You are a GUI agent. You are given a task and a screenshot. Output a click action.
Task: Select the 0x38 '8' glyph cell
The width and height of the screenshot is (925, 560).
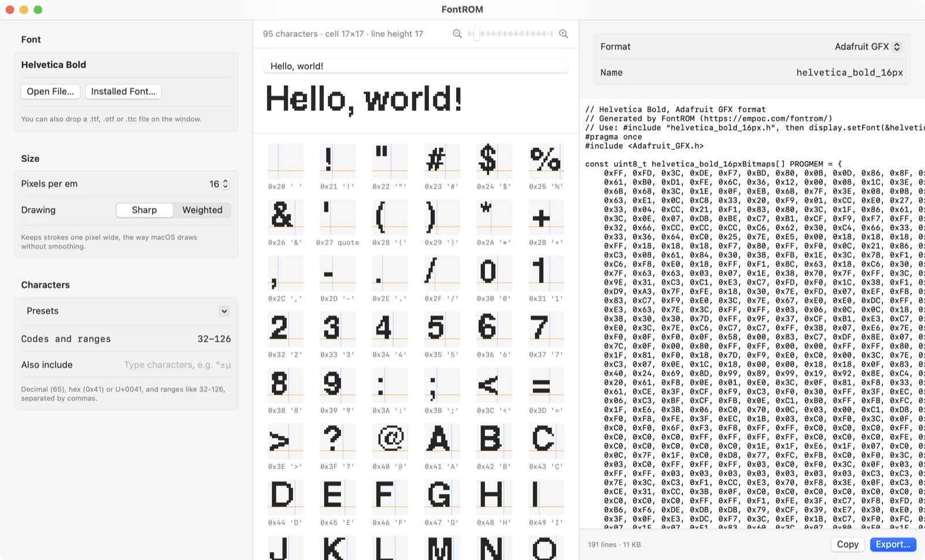(x=286, y=391)
